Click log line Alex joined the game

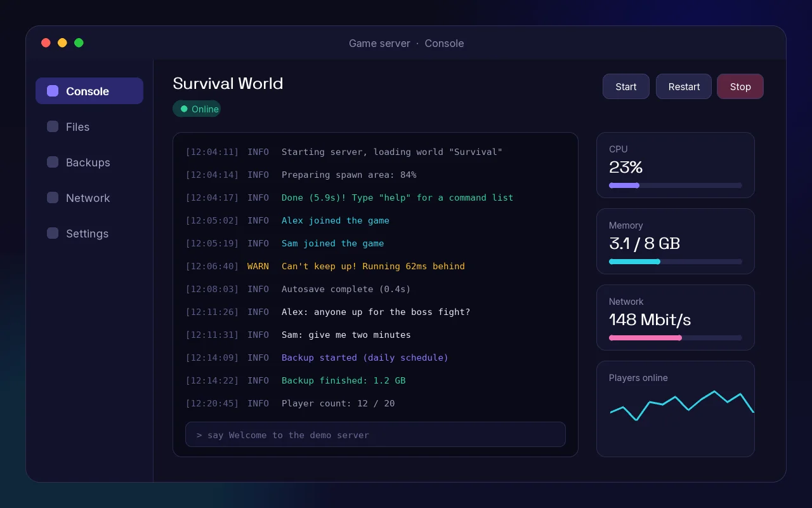click(336, 220)
